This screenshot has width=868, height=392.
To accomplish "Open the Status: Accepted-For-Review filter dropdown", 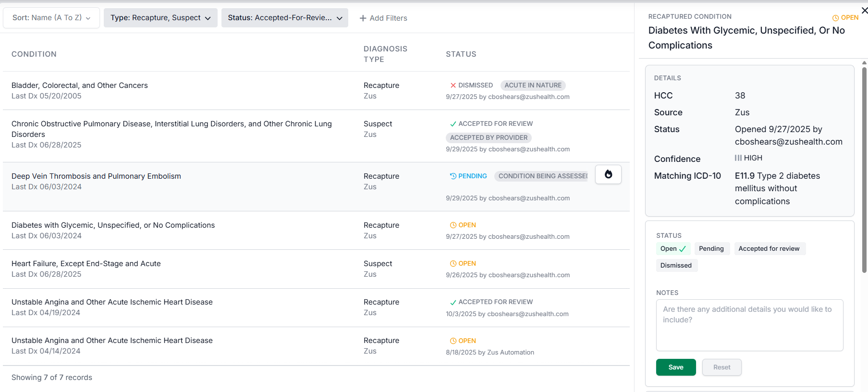I will point(285,18).
